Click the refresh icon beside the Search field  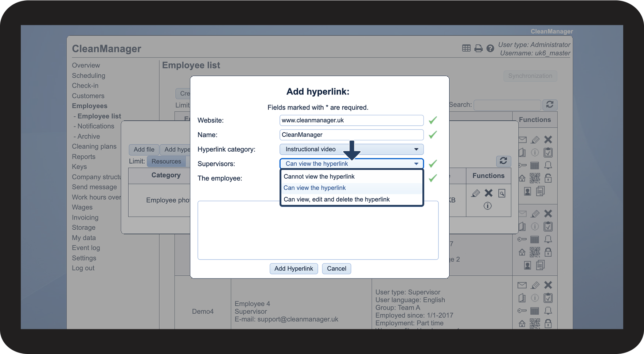550,105
